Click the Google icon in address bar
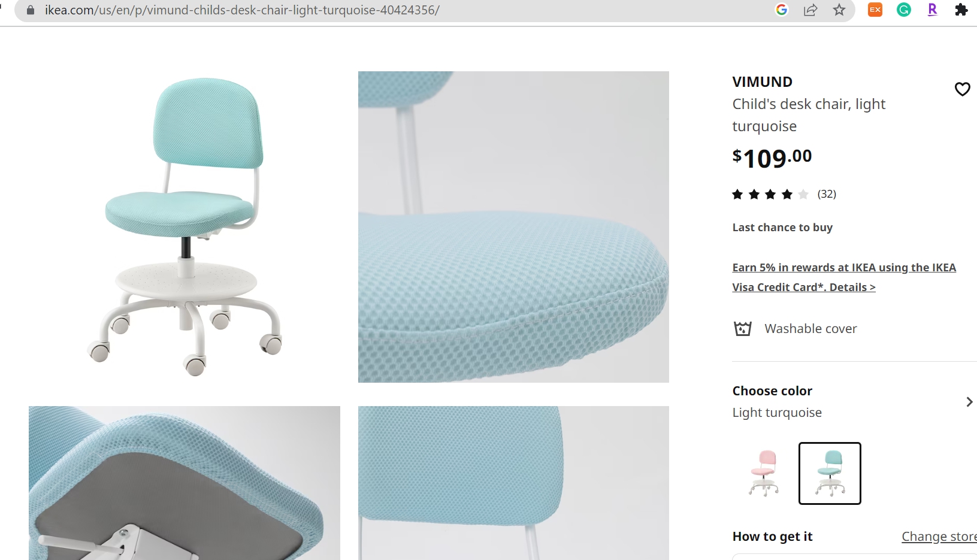Image resolution: width=977 pixels, height=560 pixels. point(781,10)
